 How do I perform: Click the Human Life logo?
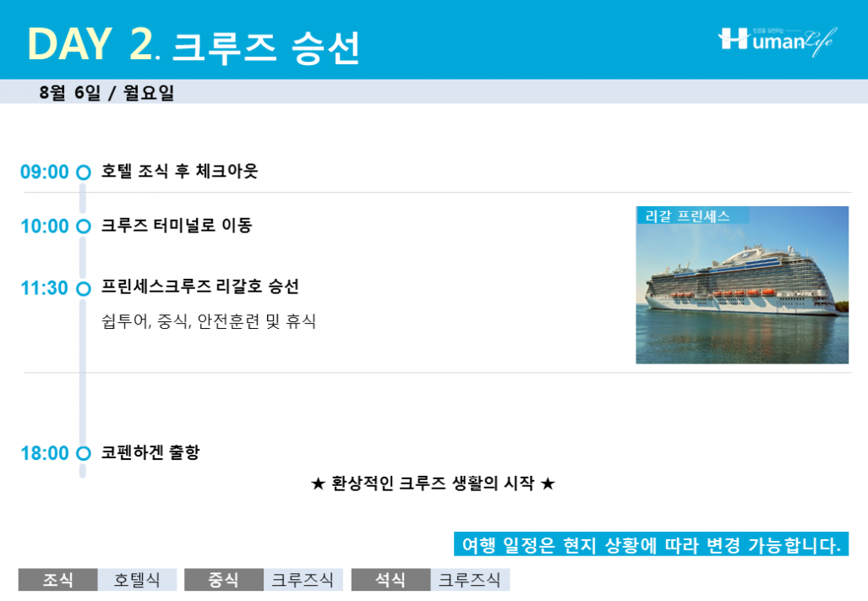778,41
